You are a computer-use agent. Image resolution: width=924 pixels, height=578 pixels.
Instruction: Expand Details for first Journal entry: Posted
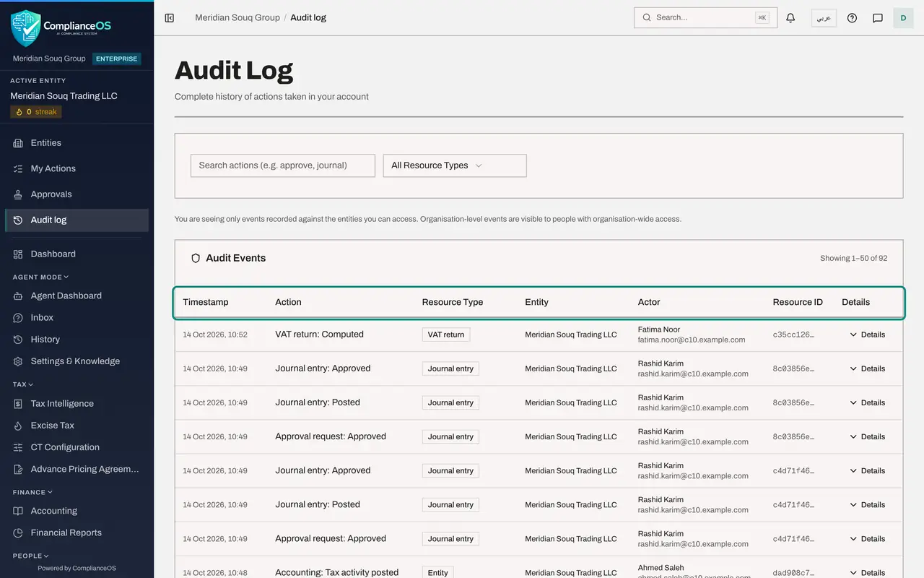[x=867, y=402]
